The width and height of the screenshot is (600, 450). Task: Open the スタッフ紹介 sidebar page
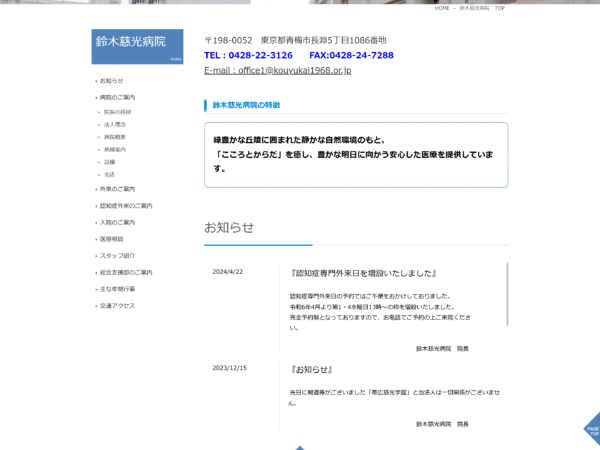(117, 256)
